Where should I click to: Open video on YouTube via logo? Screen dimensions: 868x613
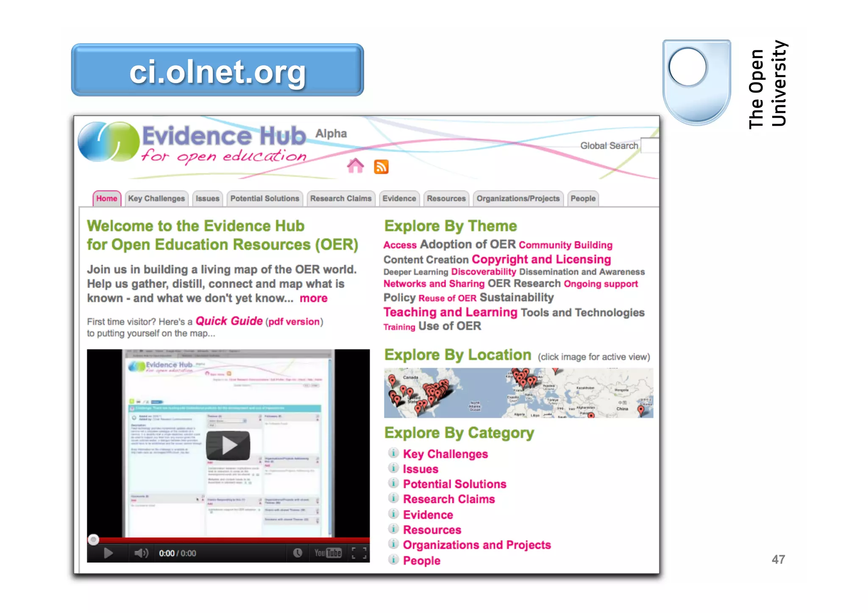(328, 552)
